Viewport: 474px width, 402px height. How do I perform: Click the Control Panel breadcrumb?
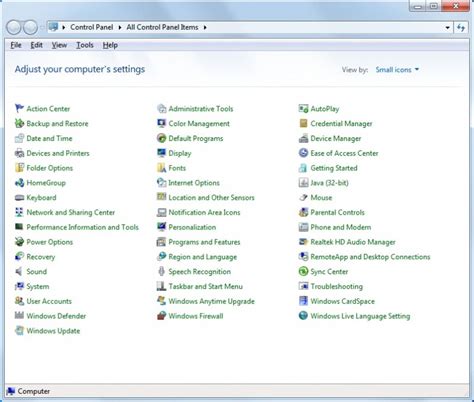[92, 27]
